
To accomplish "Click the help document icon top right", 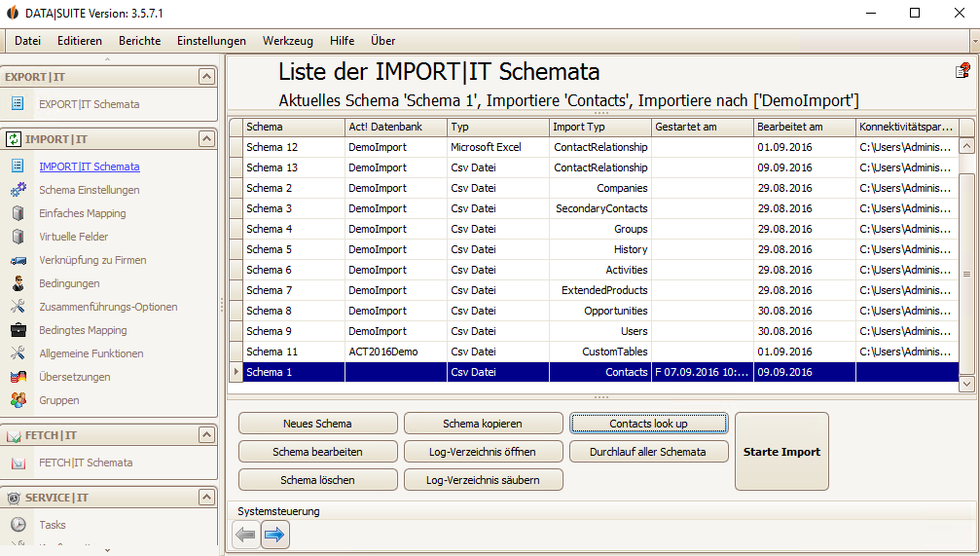I will pyautogui.click(x=962, y=71).
